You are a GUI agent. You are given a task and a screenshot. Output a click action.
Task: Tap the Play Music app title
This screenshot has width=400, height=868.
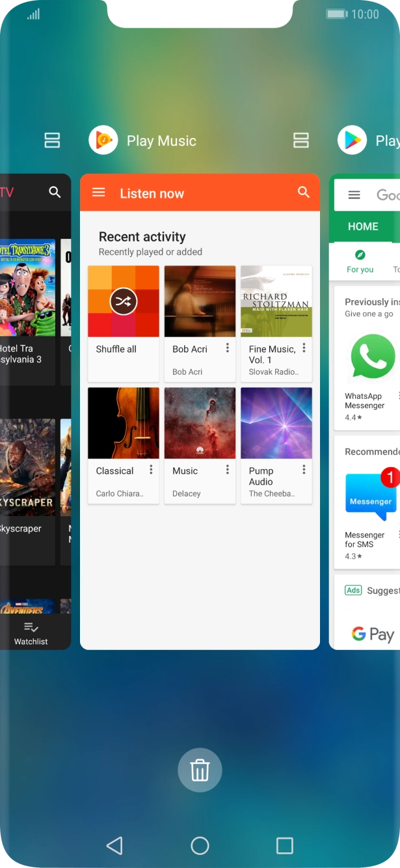click(161, 141)
